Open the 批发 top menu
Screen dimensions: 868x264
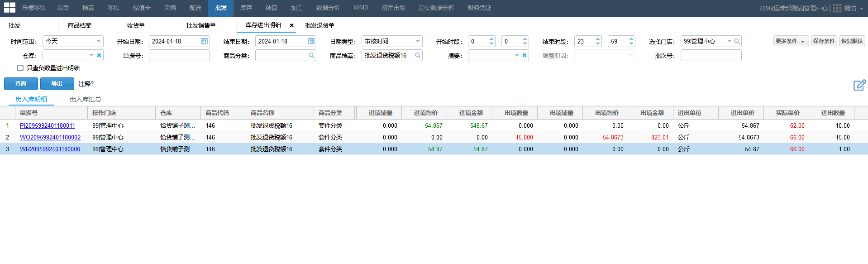(221, 8)
